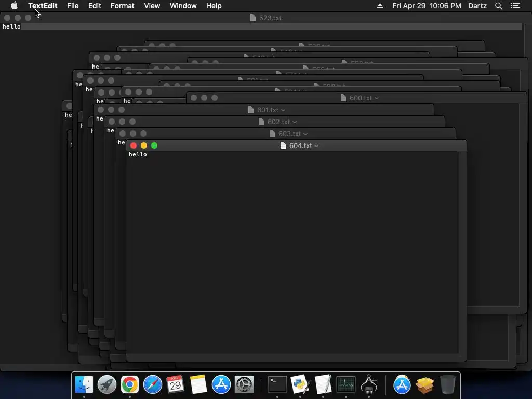Open Google Chrome from the Dock
Screen dimensions: 532x399
(129, 384)
